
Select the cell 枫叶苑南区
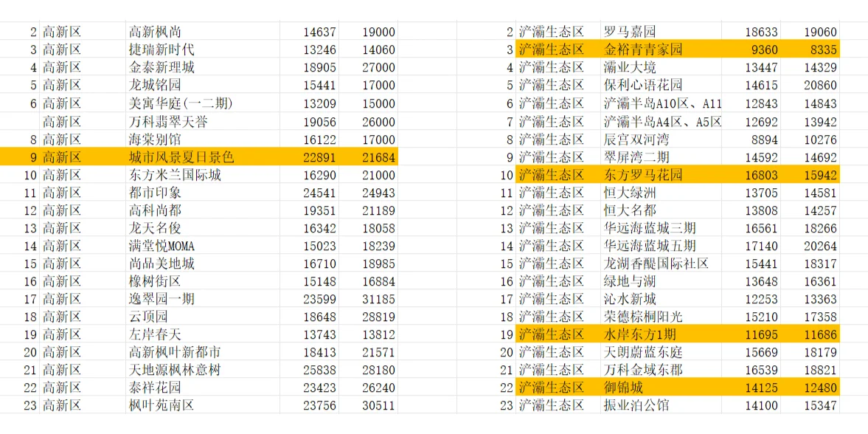(202, 405)
